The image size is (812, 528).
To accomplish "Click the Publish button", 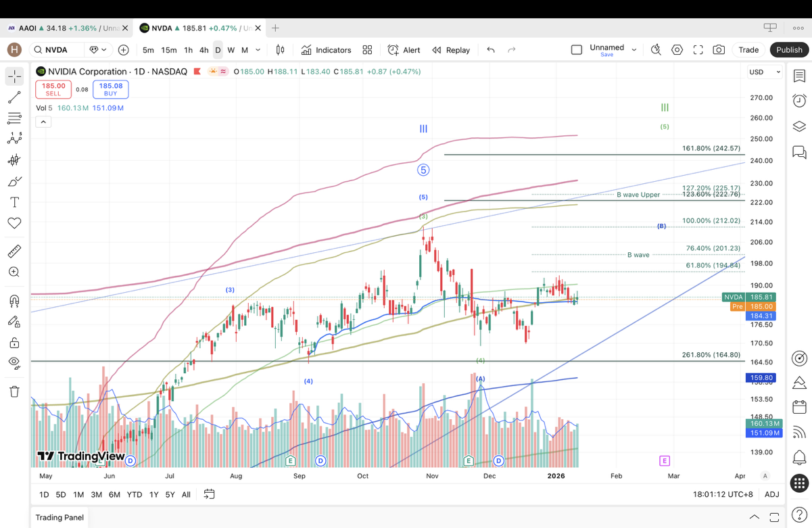I will (788, 50).
